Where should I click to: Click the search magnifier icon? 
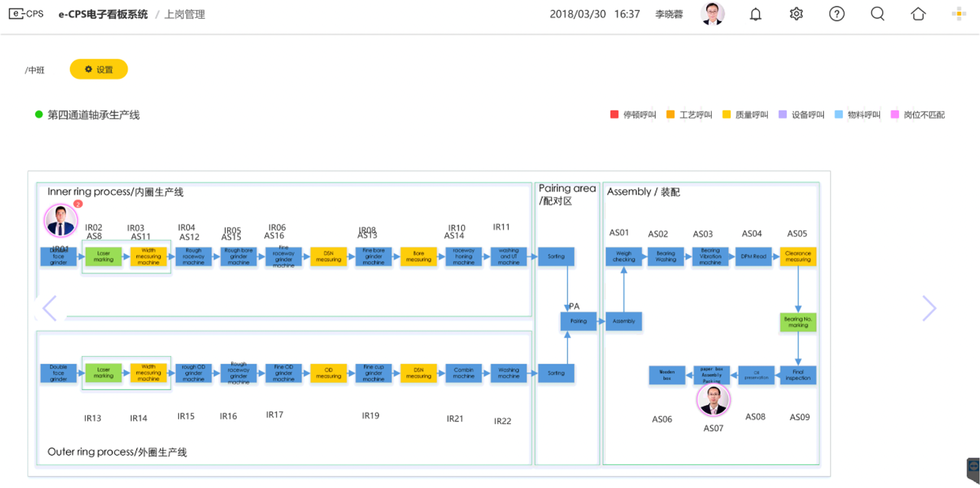877,14
